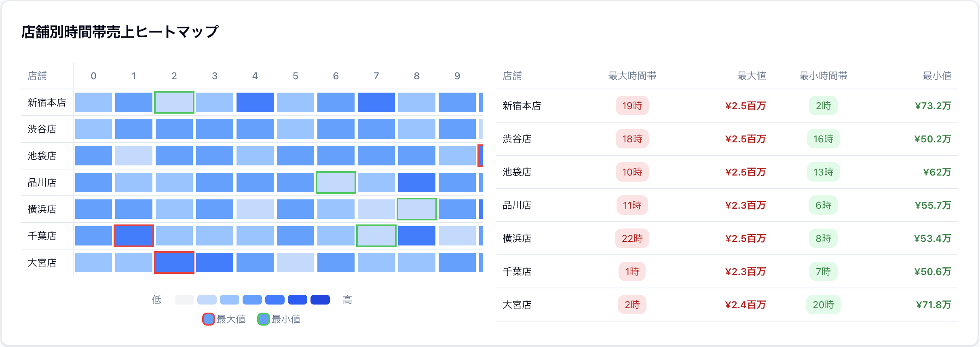Select 千葉店 hour 7 green-outlined minimum cell
980x347 pixels.
coord(376,236)
